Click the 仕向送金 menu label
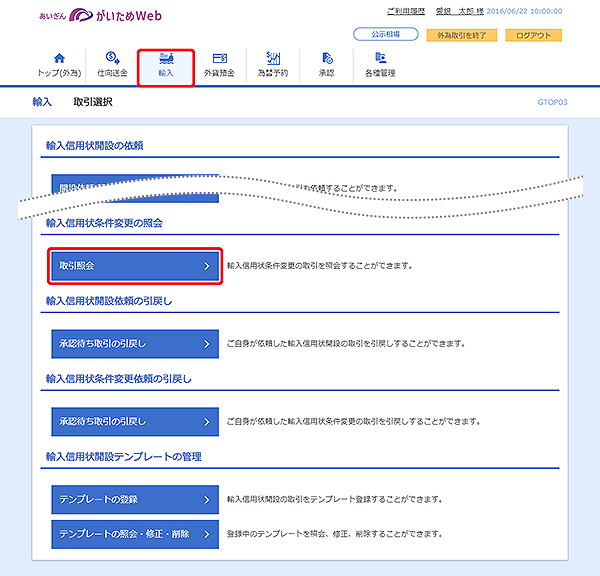 [112, 73]
